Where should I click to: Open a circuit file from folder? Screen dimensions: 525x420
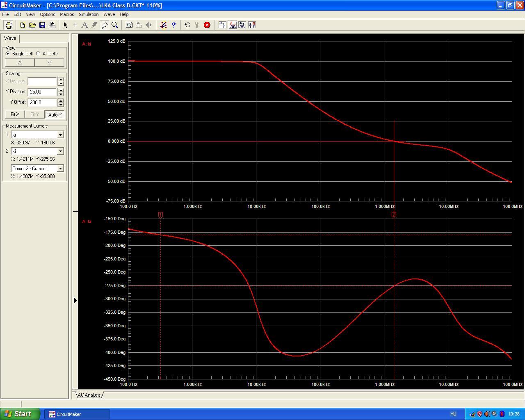coord(32,25)
